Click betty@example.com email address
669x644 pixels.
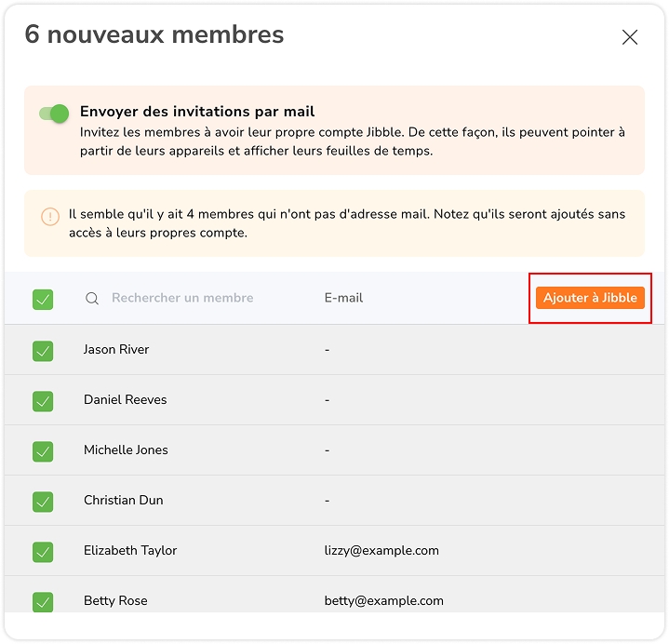383,601
